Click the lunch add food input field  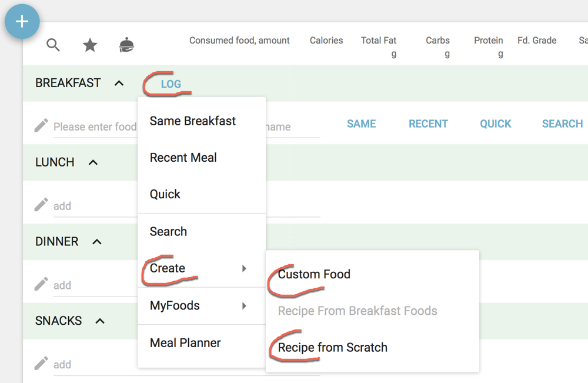pos(94,206)
